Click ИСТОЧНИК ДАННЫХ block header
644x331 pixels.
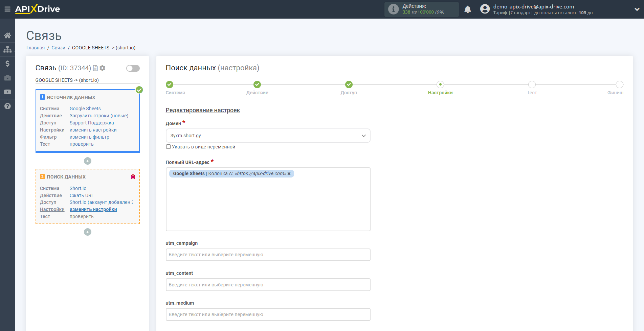(71, 97)
